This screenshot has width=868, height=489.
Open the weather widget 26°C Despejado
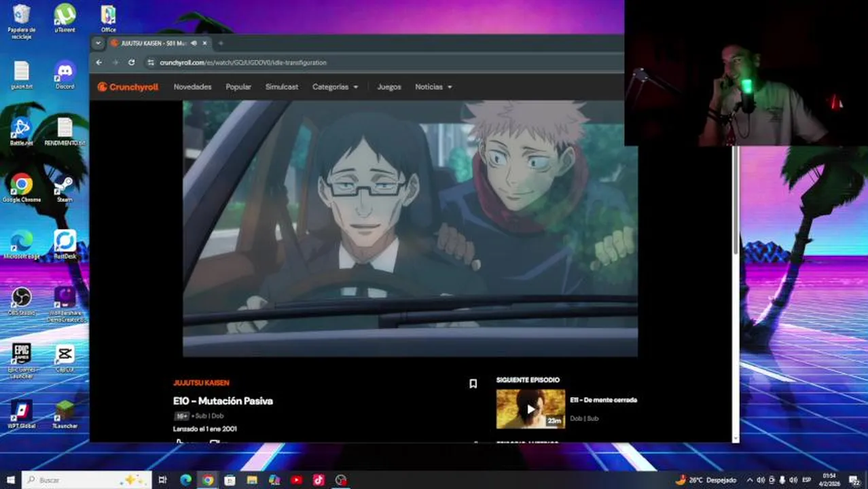(706, 480)
